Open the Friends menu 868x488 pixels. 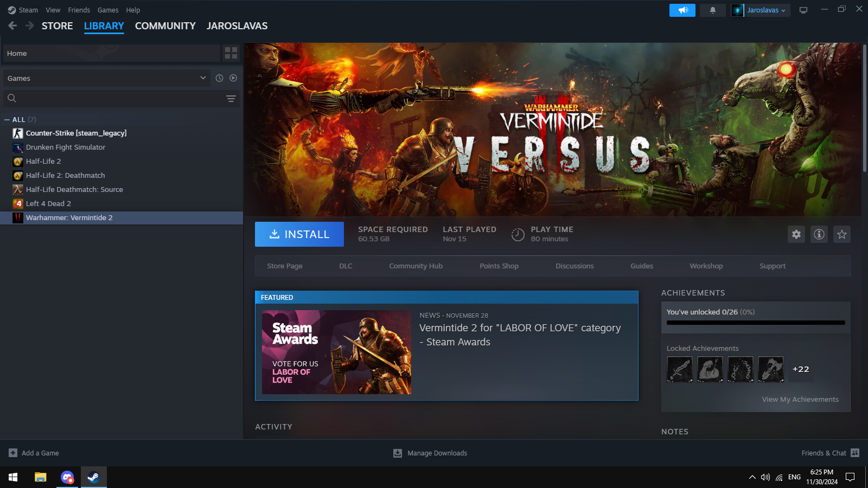[x=79, y=10]
